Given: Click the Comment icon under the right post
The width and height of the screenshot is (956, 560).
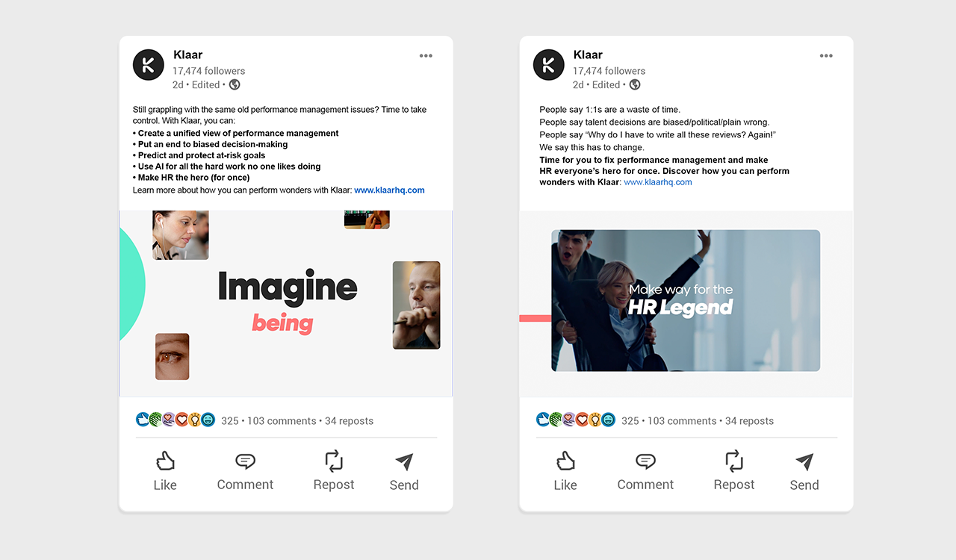Looking at the screenshot, I should pyautogui.click(x=645, y=461).
